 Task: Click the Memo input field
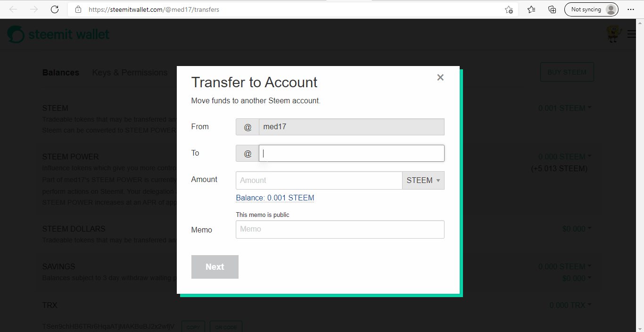[340, 229]
